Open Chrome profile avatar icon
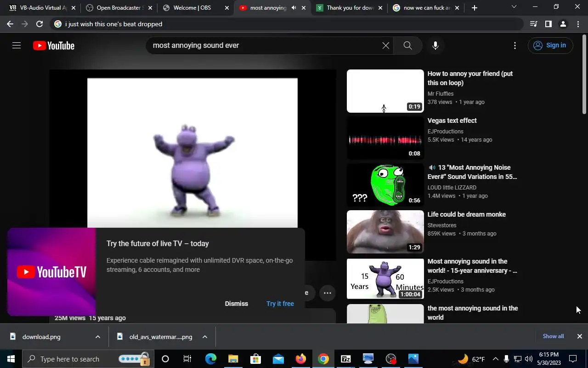This screenshot has height=368, width=588. point(563,24)
